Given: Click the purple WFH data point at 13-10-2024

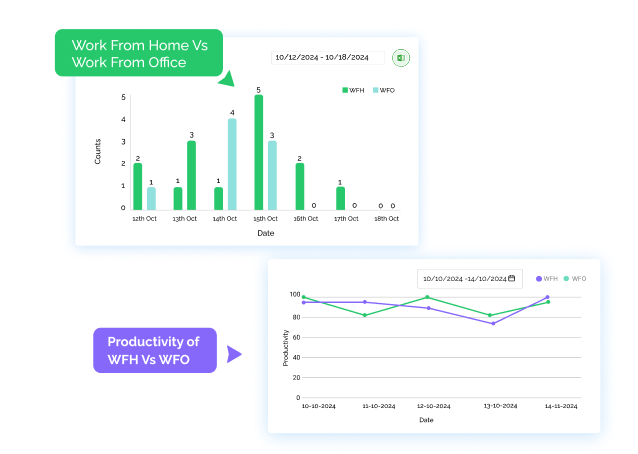Looking at the screenshot, I should point(493,323).
